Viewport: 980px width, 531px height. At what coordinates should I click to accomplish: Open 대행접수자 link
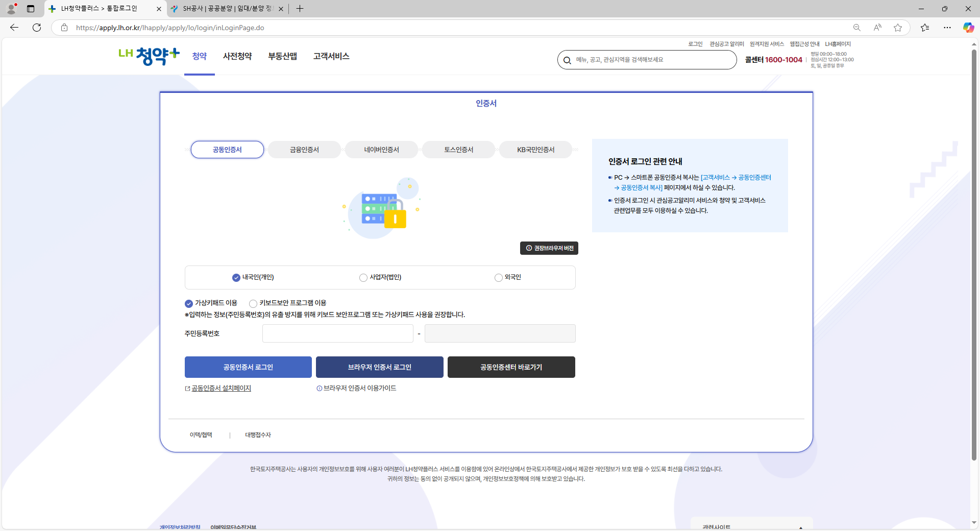258,435
